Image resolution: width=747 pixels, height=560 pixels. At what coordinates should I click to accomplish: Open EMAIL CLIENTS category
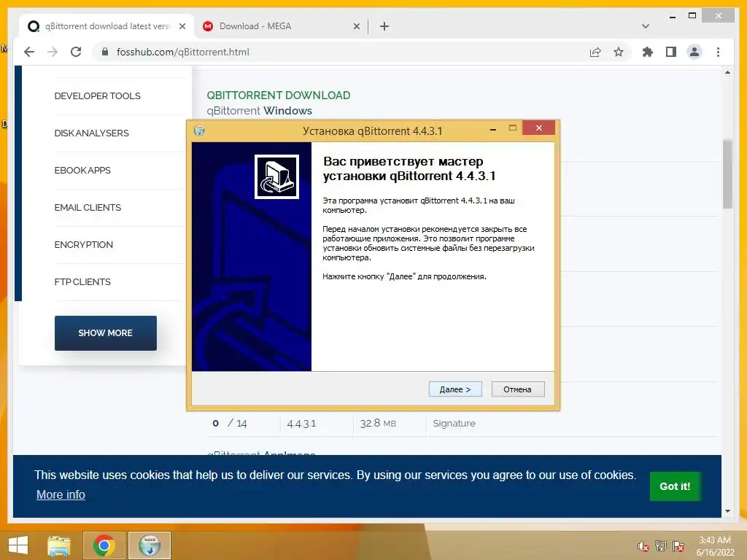pos(88,207)
